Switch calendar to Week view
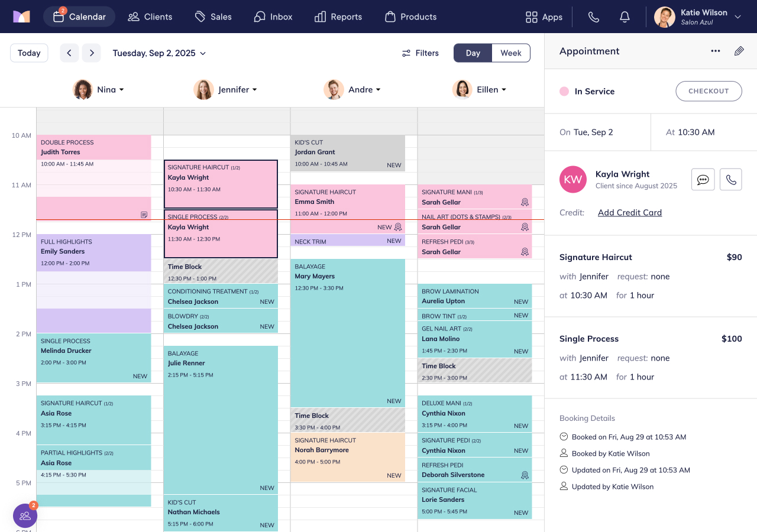757x532 pixels. tap(511, 53)
